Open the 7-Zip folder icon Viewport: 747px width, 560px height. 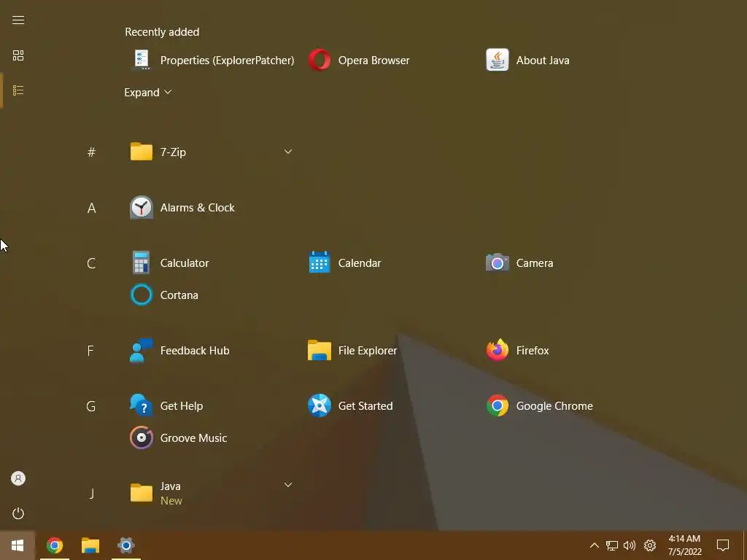[142, 152]
